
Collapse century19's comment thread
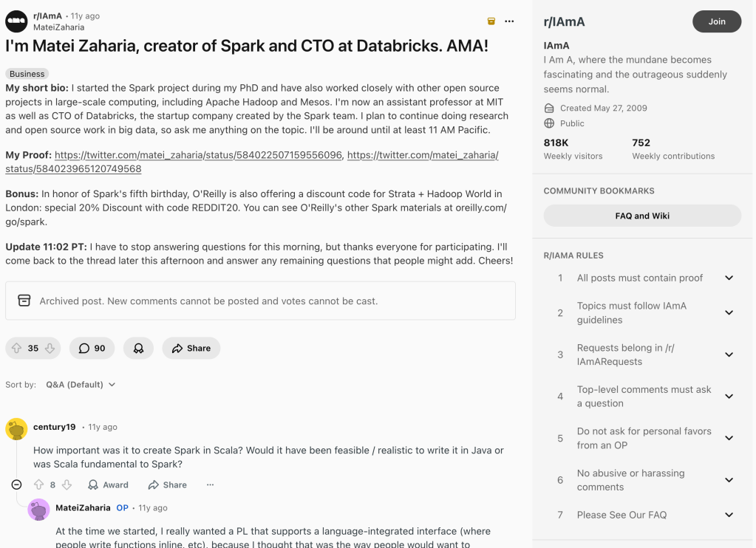coord(16,484)
